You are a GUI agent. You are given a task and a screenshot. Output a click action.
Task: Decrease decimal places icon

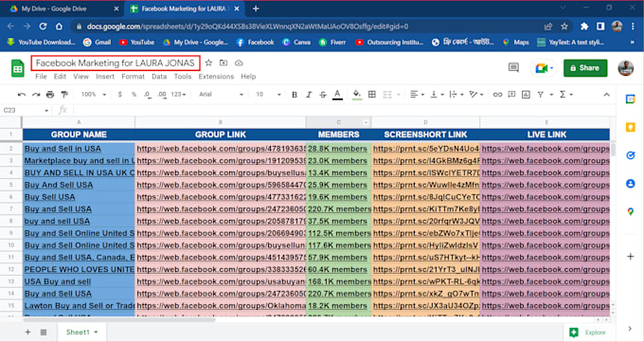[x=148, y=95]
